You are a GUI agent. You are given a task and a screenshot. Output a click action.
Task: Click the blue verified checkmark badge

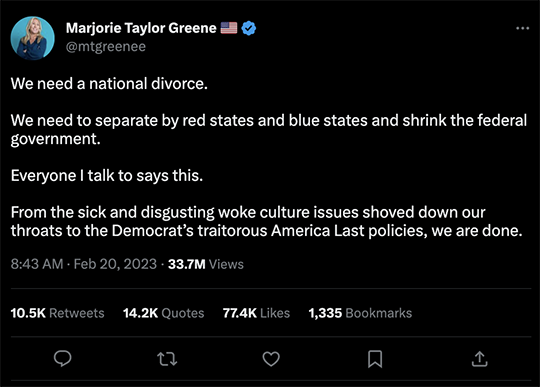[x=249, y=28]
